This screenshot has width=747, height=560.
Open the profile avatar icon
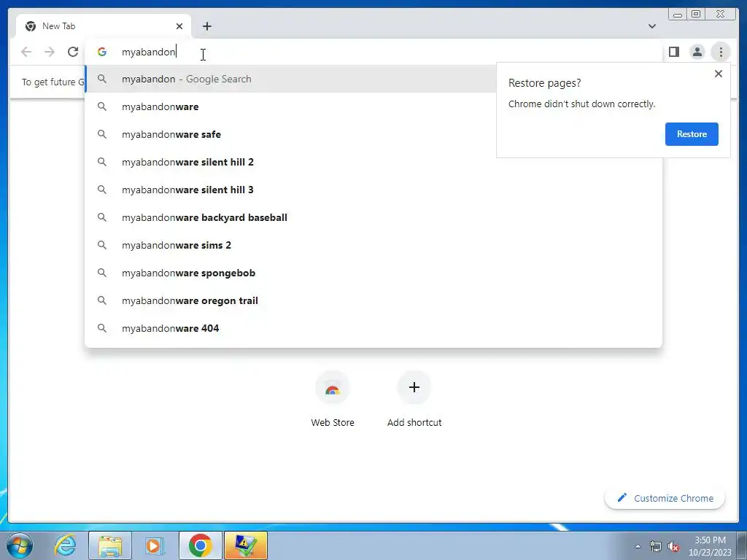click(697, 52)
